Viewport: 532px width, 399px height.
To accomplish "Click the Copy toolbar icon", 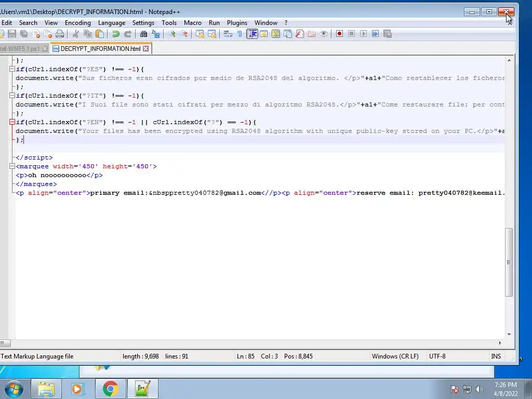I will pos(87,34).
